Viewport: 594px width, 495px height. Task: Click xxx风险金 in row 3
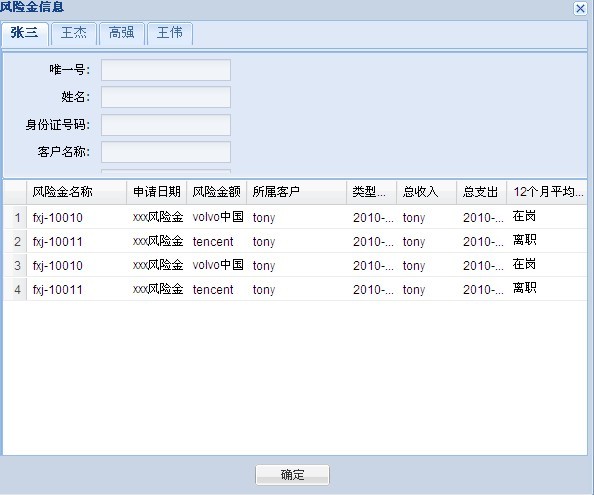(x=158, y=265)
